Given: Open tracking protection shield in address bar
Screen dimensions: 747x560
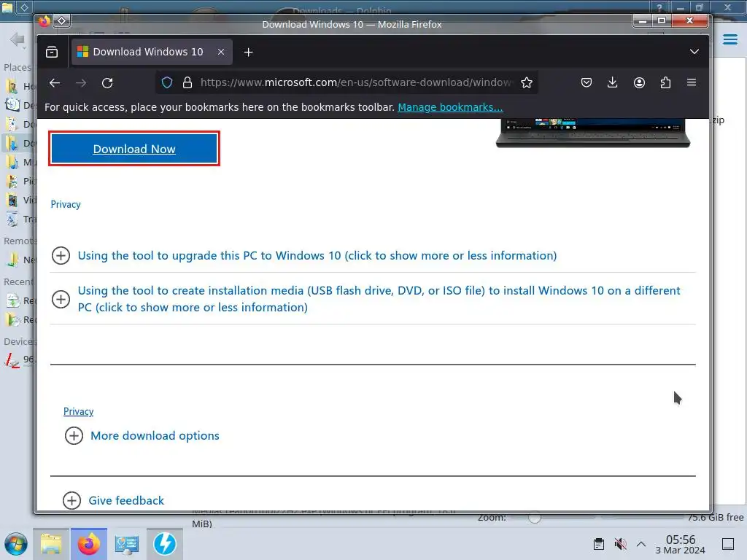Looking at the screenshot, I should point(167,83).
